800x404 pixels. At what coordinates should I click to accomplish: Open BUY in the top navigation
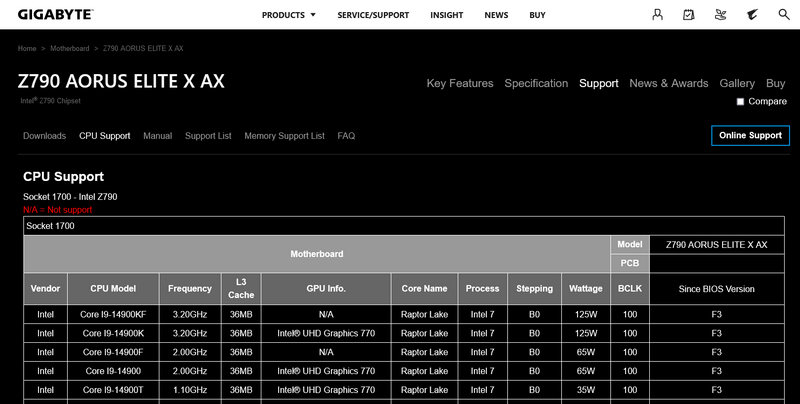coord(537,15)
